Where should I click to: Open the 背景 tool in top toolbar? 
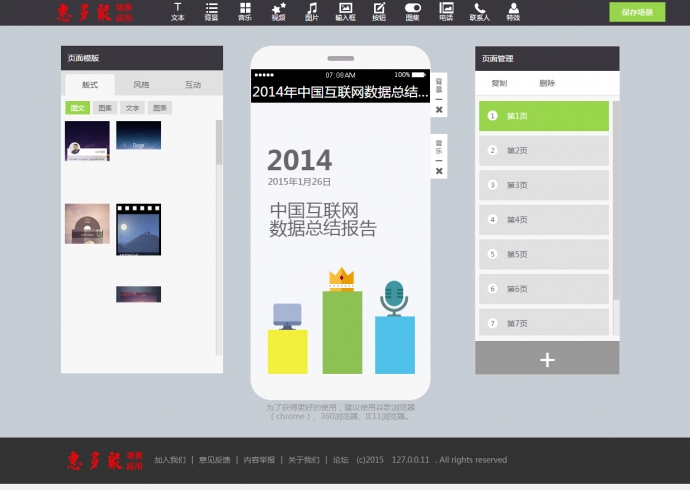click(x=211, y=11)
